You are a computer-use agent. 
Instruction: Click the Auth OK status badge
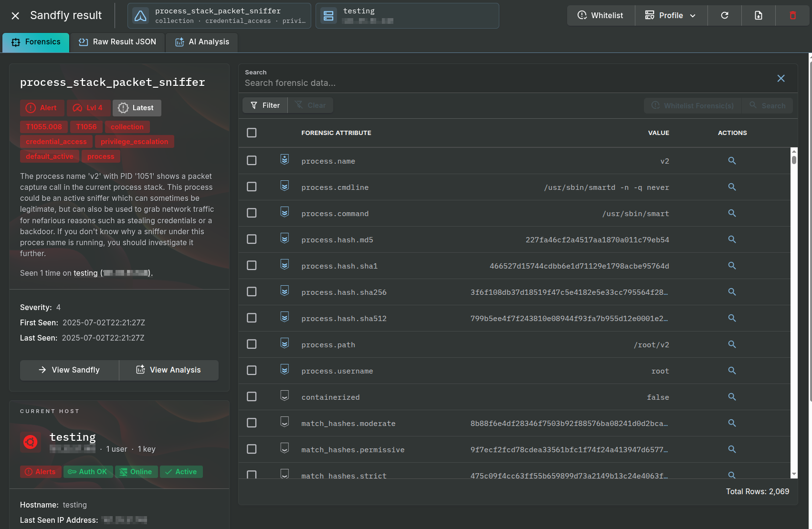(88, 472)
